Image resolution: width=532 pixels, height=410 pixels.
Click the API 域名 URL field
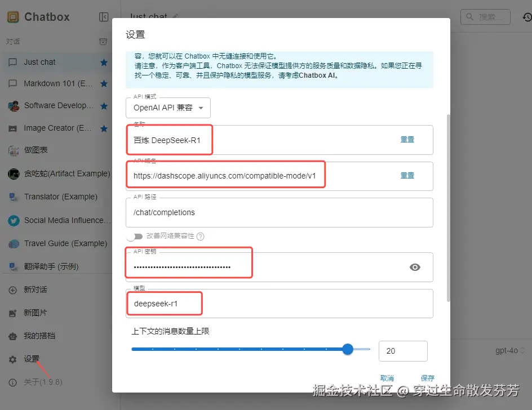tap(279, 176)
